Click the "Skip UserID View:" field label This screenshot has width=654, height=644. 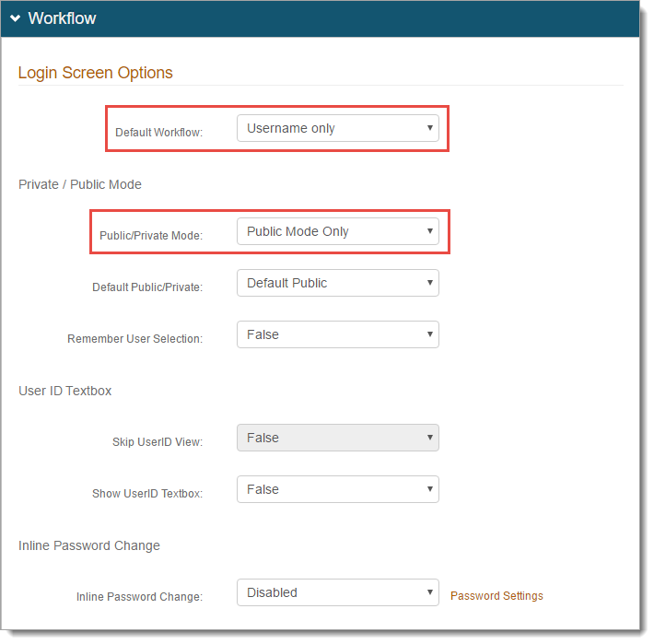pos(158,442)
